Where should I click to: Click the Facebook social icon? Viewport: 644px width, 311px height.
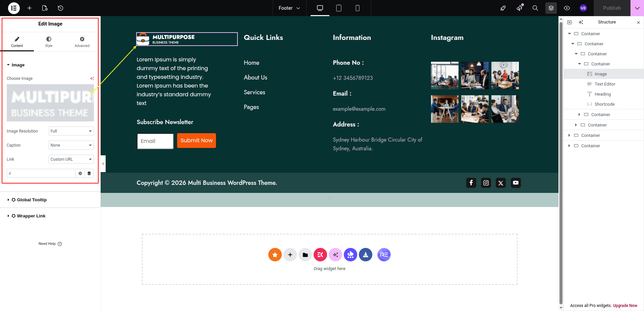tap(471, 183)
